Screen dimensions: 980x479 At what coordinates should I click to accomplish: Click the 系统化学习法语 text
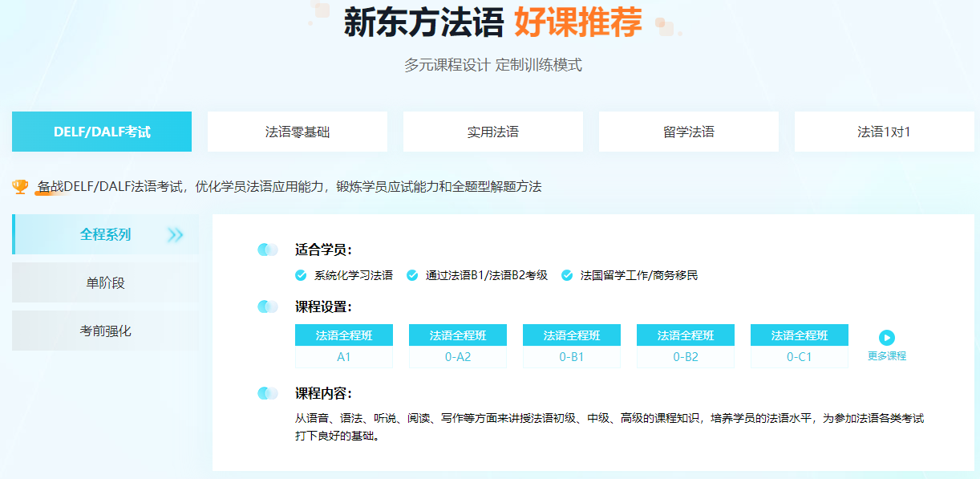tap(354, 275)
